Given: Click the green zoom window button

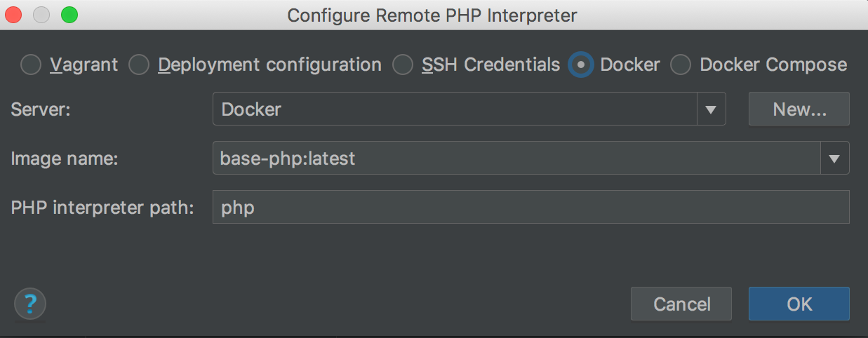Looking at the screenshot, I should [x=69, y=14].
